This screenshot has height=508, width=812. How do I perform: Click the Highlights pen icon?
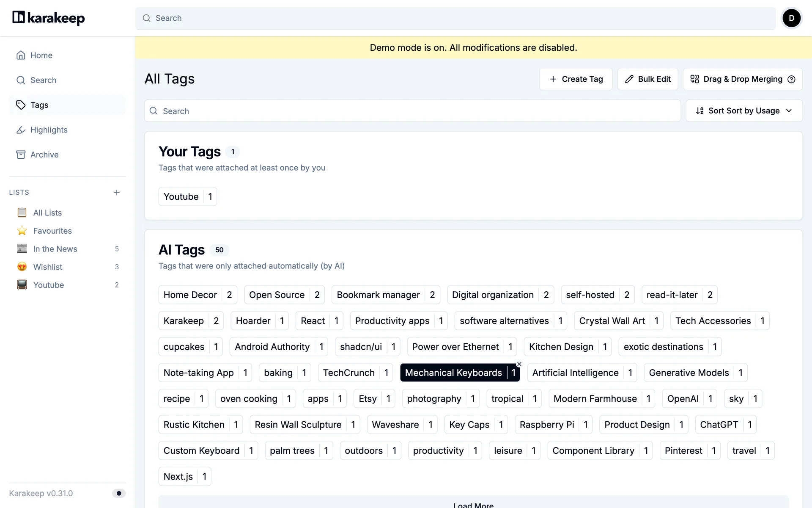[21, 130]
